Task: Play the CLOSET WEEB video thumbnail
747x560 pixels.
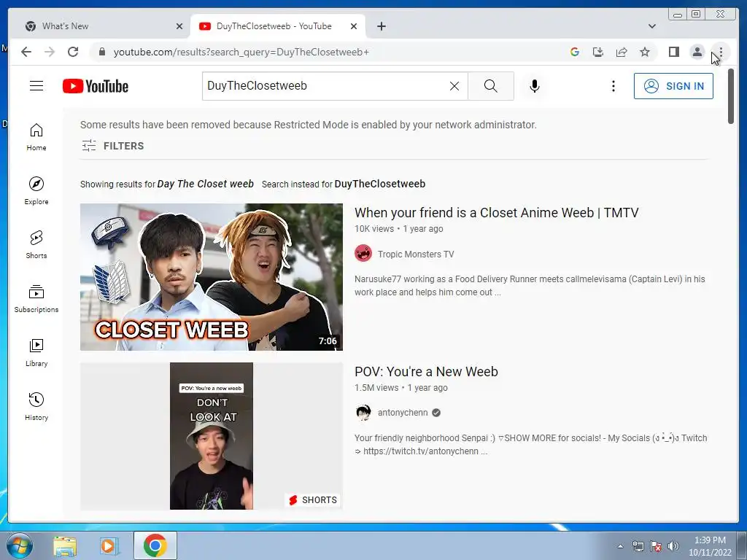Action: 211,277
